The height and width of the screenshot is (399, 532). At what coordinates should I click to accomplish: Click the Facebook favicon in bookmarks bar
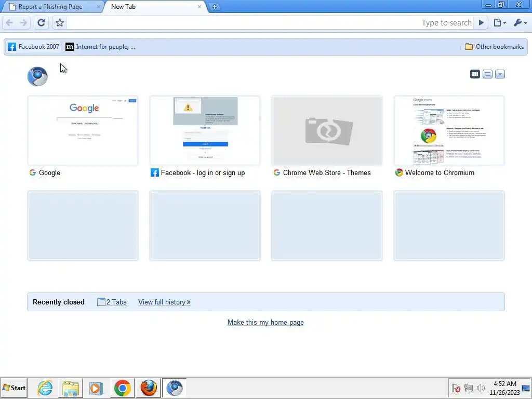12,47
